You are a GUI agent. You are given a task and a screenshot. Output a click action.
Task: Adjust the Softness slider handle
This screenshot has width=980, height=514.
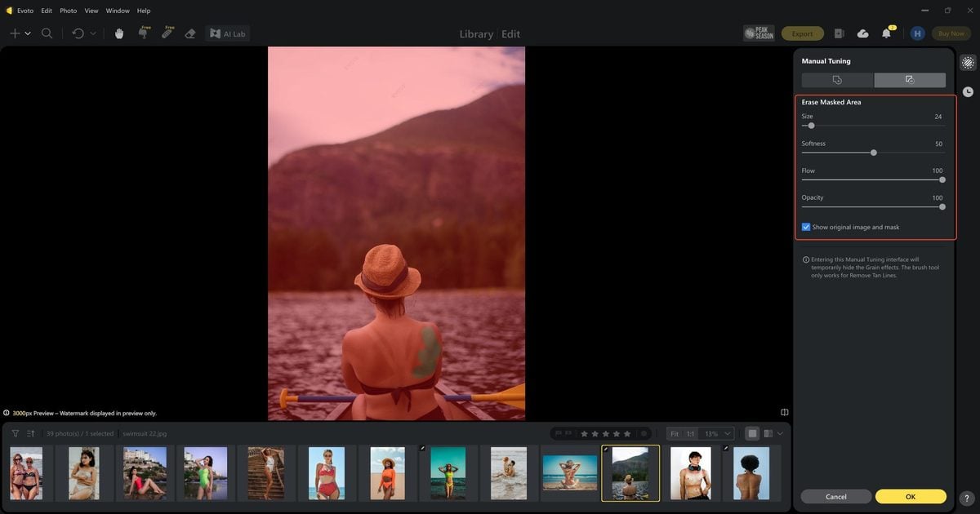click(x=874, y=153)
